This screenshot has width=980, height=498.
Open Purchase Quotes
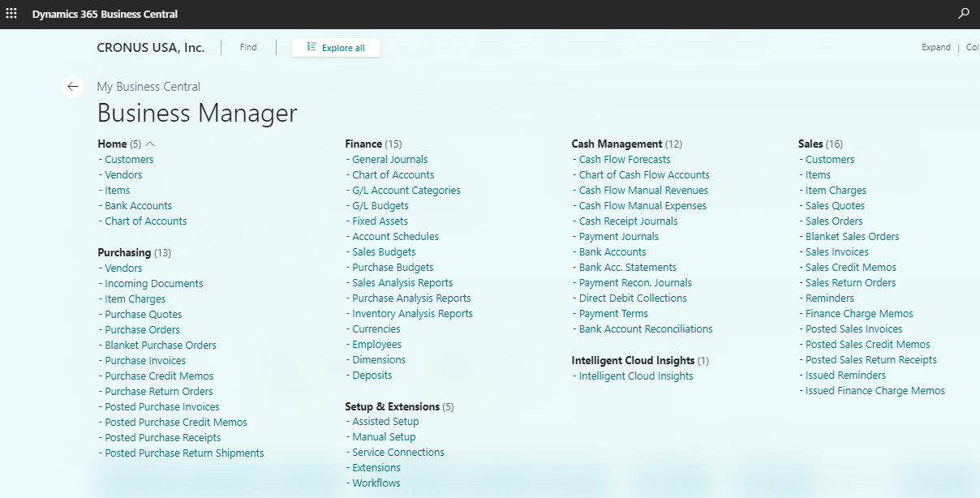click(143, 315)
